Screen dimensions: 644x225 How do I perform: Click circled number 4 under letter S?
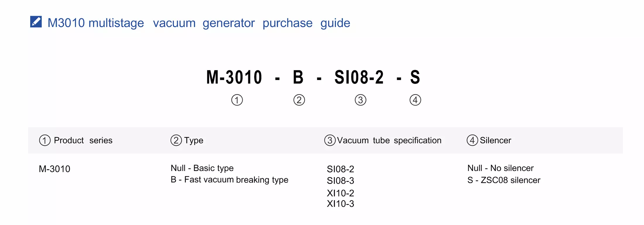point(415,100)
